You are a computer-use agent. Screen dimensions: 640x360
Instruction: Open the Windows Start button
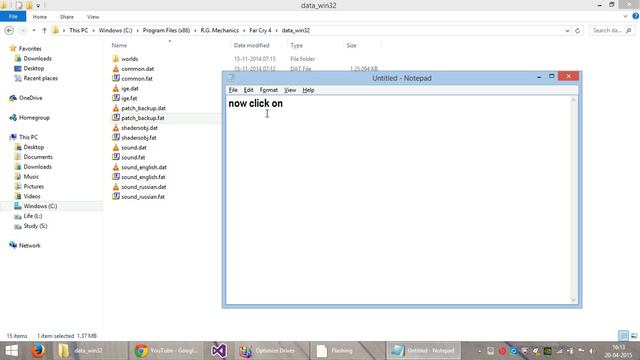[x=11, y=351]
